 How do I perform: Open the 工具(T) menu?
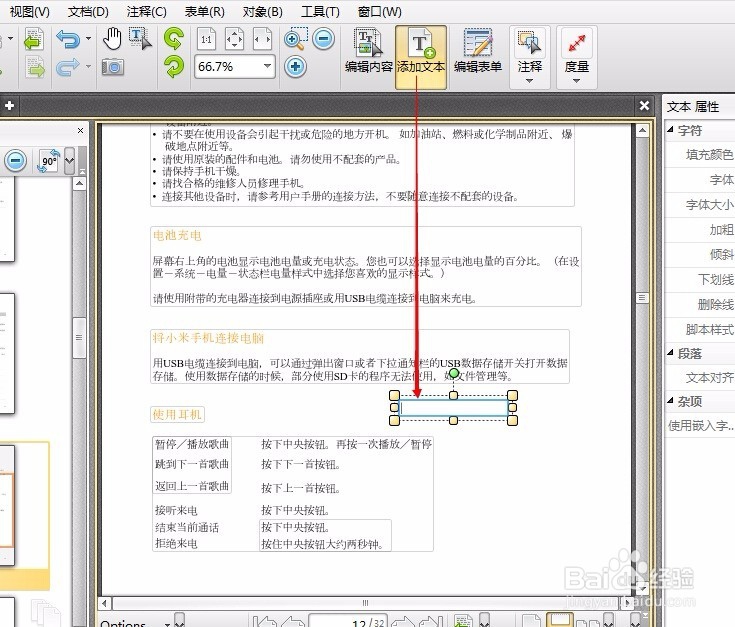tap(320, 12)
